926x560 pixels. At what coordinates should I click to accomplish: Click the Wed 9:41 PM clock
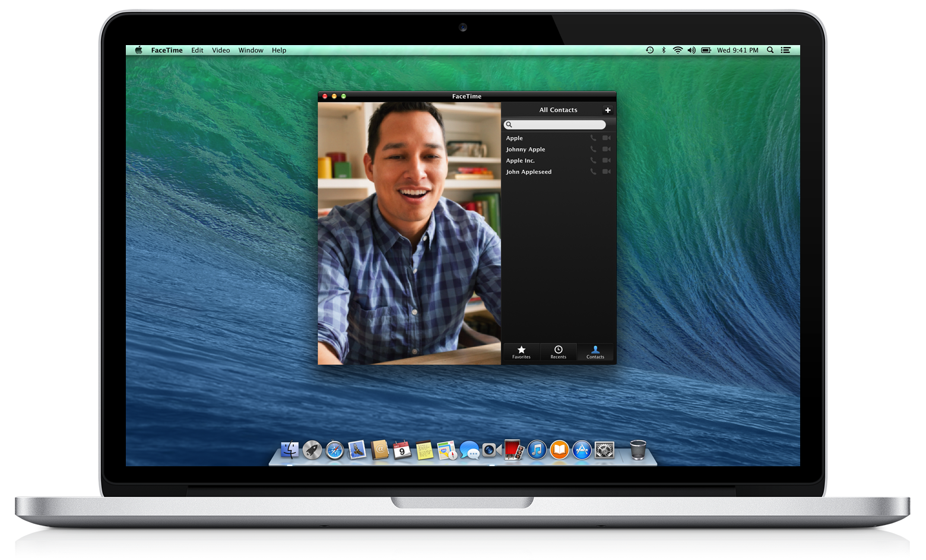[738, 50]
